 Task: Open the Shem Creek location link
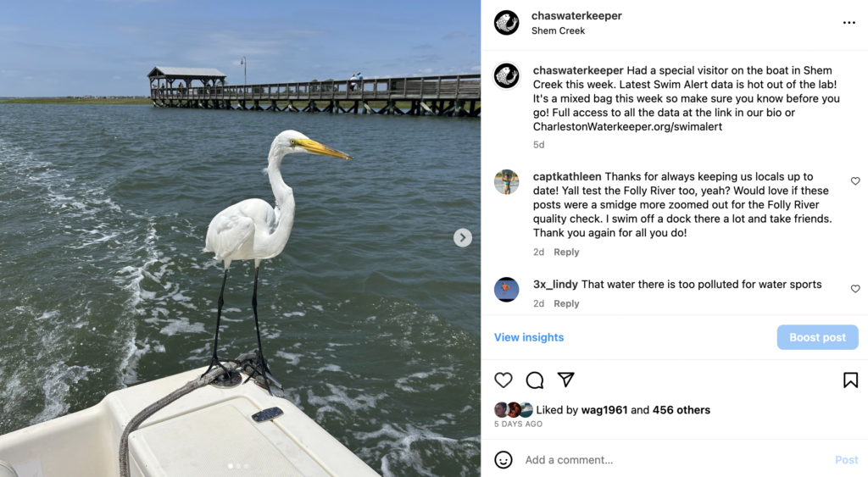pyautogui.click(x=558, y=31)
